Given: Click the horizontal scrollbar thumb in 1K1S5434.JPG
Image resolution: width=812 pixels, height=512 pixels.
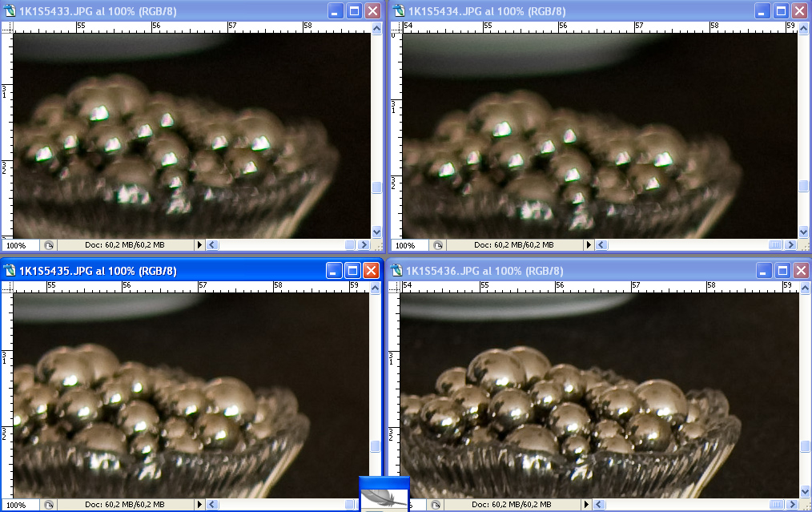Looking at the screenshot, I should [x=775, y=245].
